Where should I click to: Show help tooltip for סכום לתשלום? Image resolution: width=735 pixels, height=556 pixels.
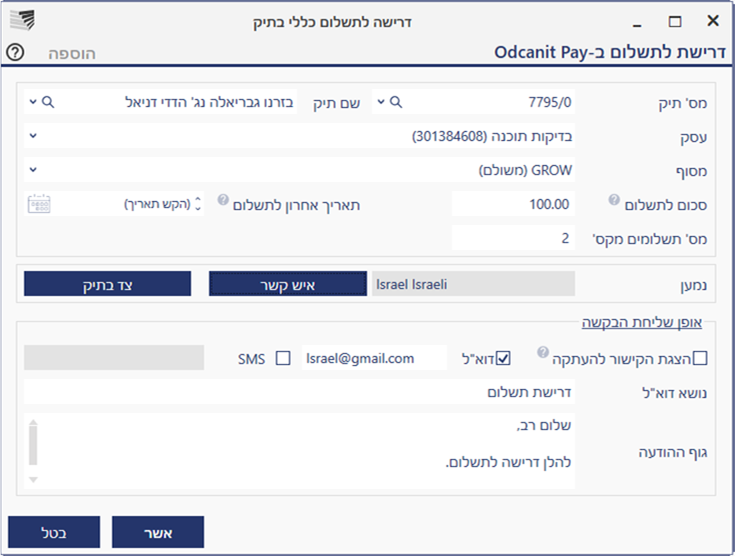[x=614, y=200]
